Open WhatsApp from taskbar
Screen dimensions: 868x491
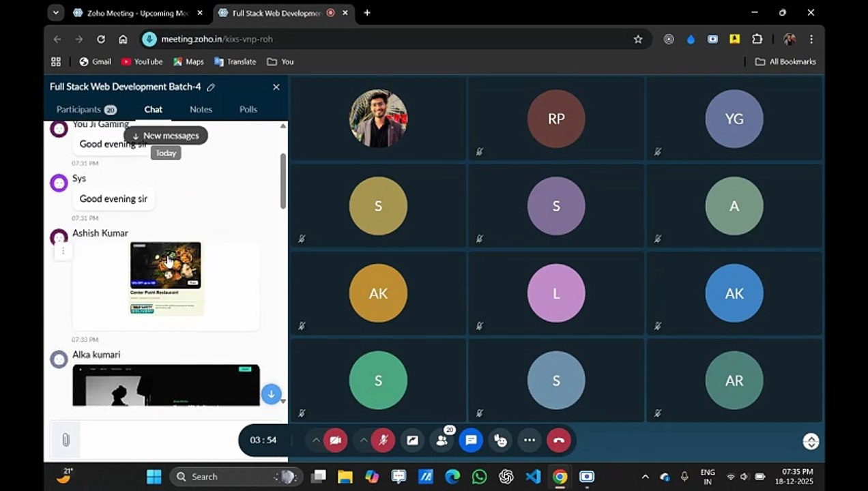[479, 477]
